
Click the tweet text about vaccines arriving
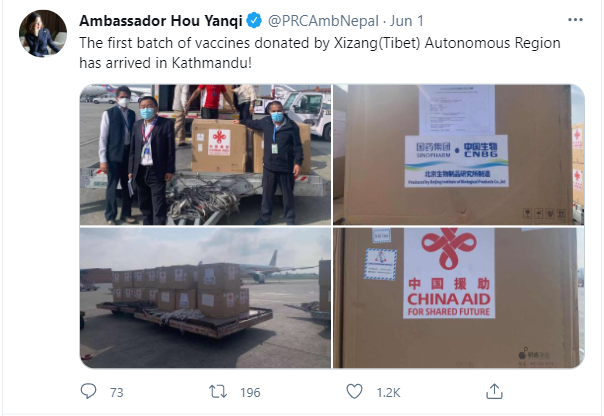320,53
